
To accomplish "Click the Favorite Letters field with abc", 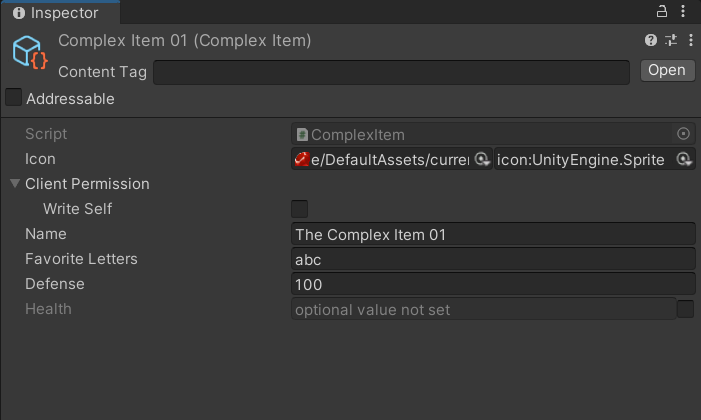I will pyautogui.click(x=492, y=259).
